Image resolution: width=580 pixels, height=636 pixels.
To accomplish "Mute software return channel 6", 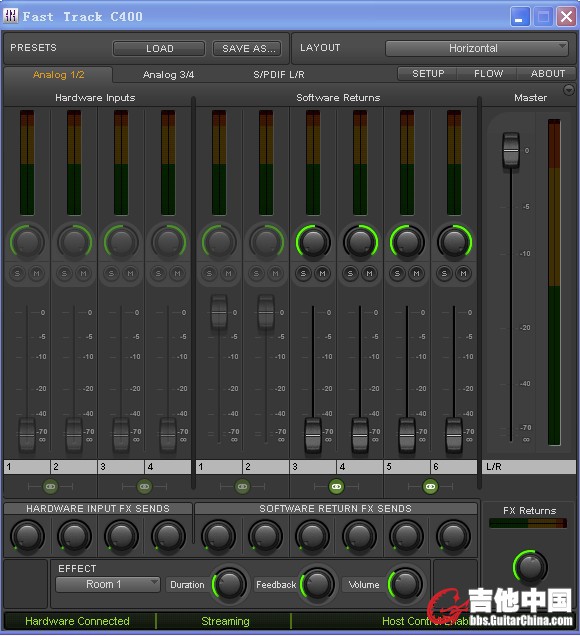I will 463,273.
